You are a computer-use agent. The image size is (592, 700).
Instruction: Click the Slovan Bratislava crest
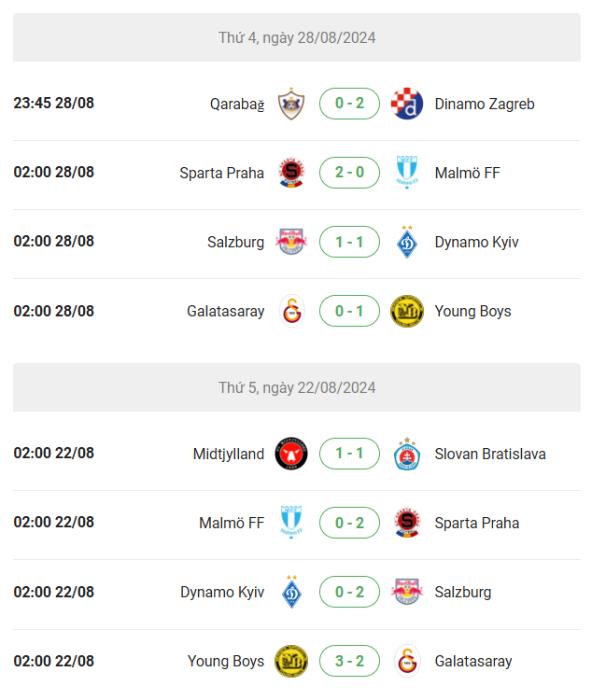406,454
